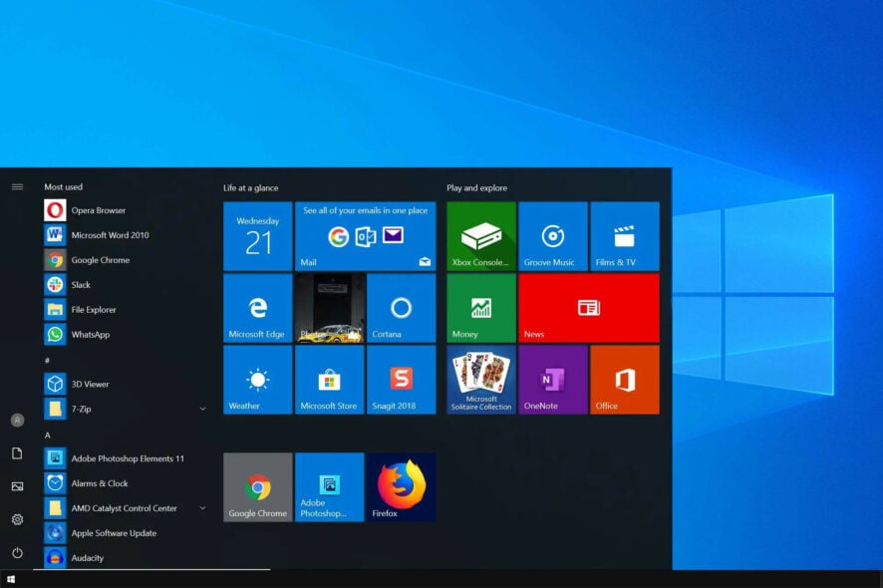Open the Xbox Console tile
This screenshot has width=883, height=588.
(481, 236)
